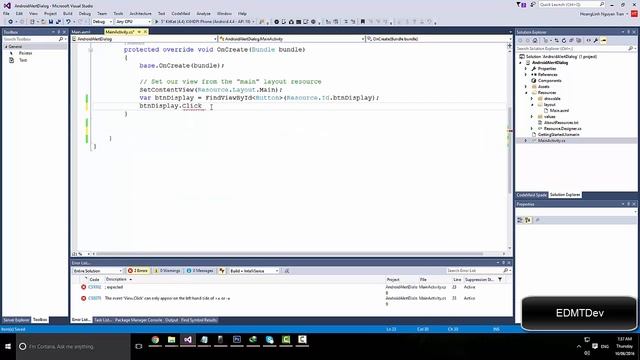This screenshot has width=640, height=360.
Task: Open the Debug menu
Action: (84, 13)
